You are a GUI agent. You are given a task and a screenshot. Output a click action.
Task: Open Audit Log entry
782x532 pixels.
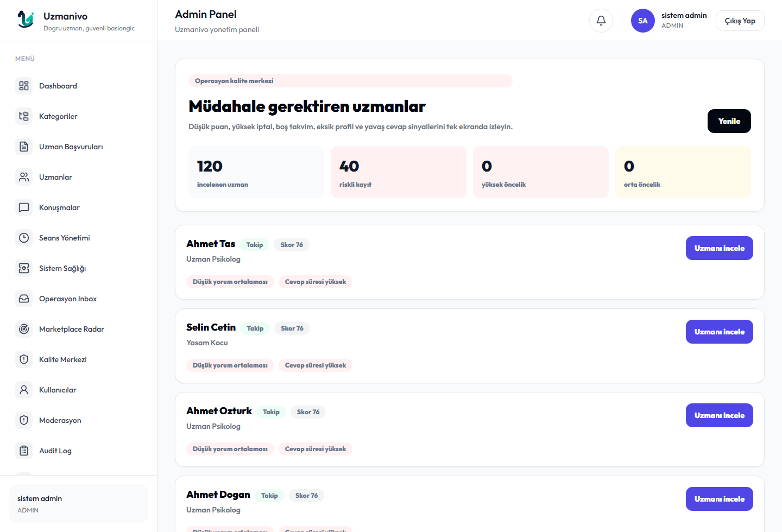click(78, 451)
